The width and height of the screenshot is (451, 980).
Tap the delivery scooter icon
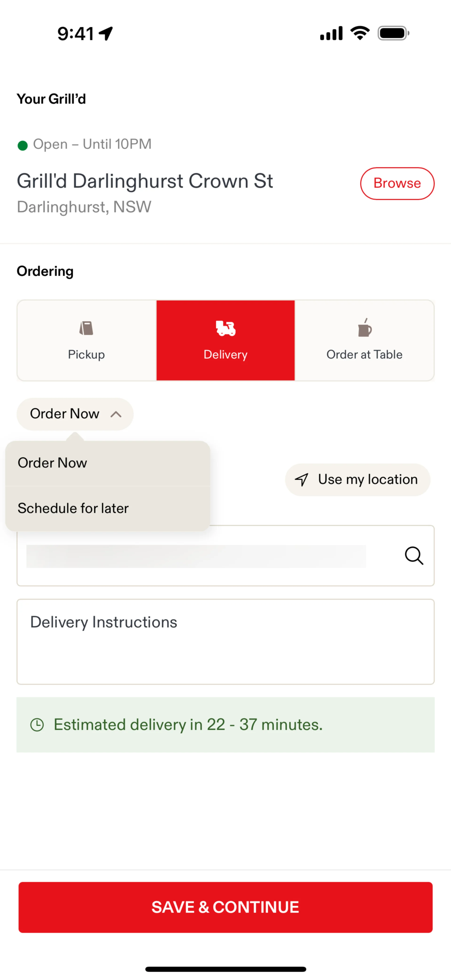225,328
